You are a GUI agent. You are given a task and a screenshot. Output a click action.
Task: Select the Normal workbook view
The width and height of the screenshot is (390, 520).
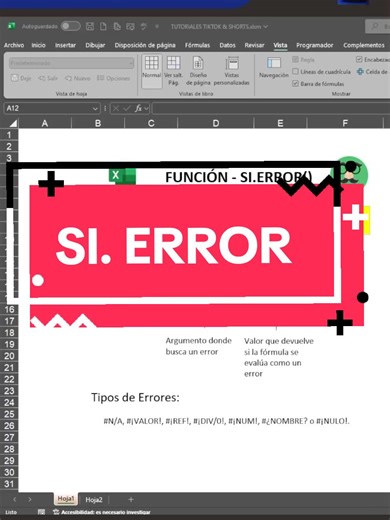[x=152, y=71]
